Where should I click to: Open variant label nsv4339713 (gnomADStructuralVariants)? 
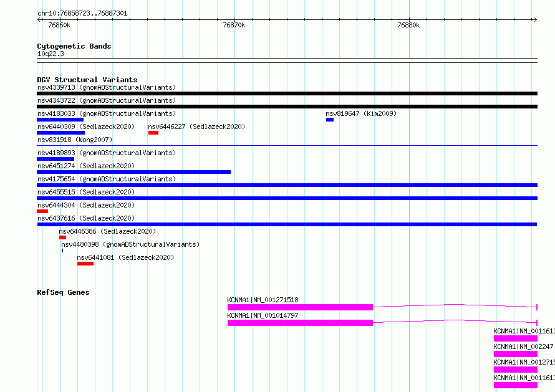[107, 87]
